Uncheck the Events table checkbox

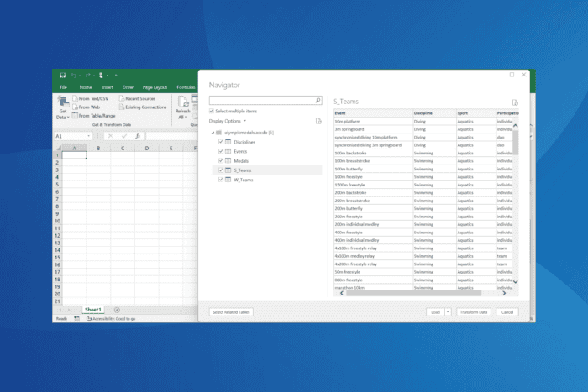(x=221, y=151)
